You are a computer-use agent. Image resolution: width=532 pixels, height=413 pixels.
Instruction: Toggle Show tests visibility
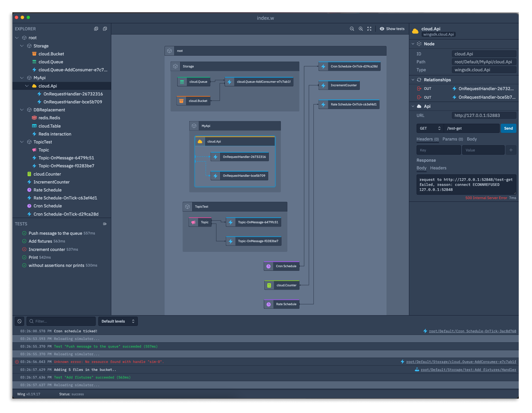(x=392, y=29)
